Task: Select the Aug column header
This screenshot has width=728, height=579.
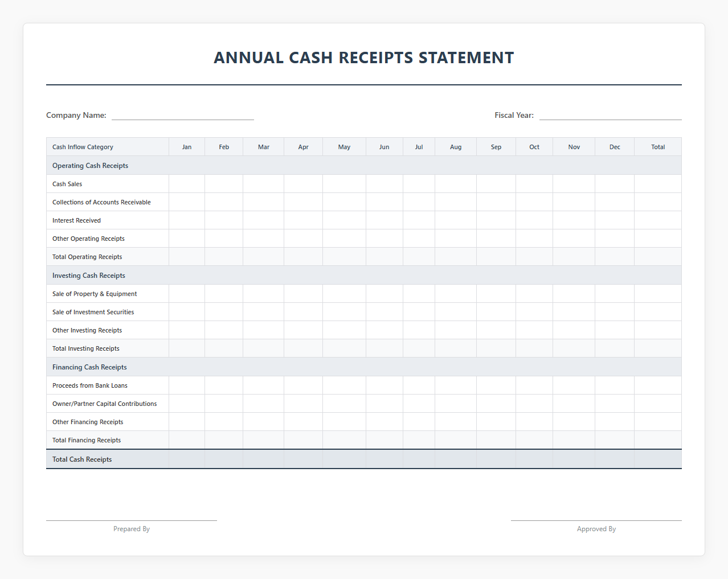Action: (x=456, y=147)
